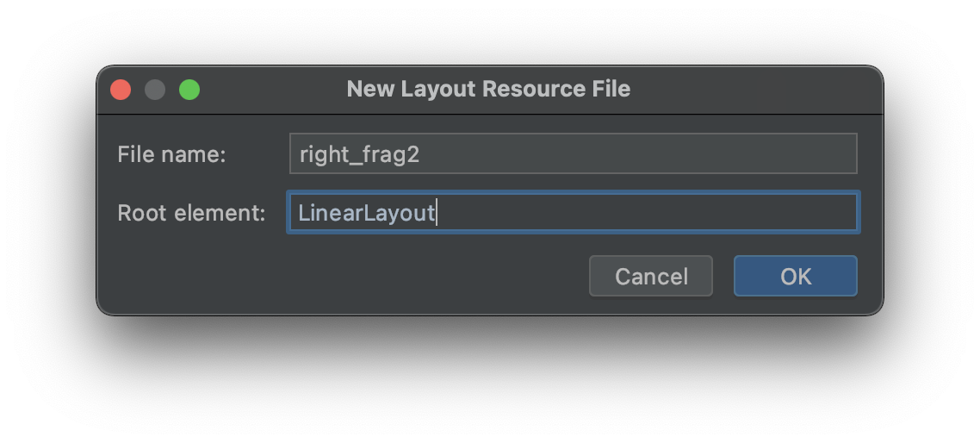The width and height of the screenshot is (980, 443).
Task: Click the "File name:" label
Action: (171, 155)
